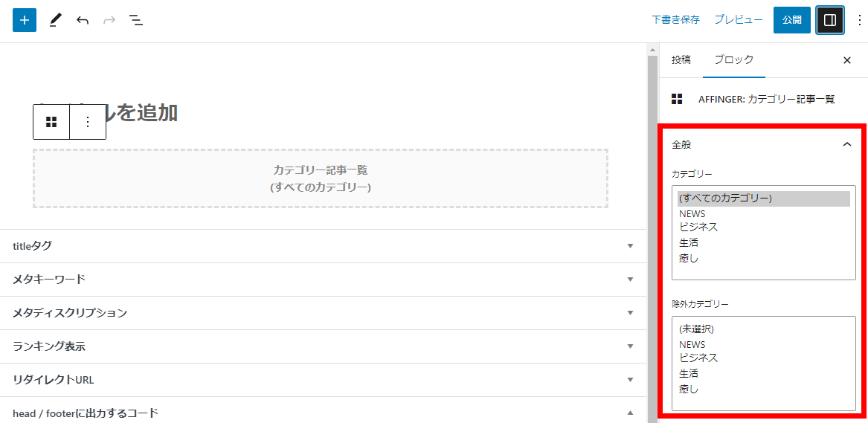The height and width of the screenshot is (423, 868).
Task: Open block toolbar more options dots
Action: [88, 122]
